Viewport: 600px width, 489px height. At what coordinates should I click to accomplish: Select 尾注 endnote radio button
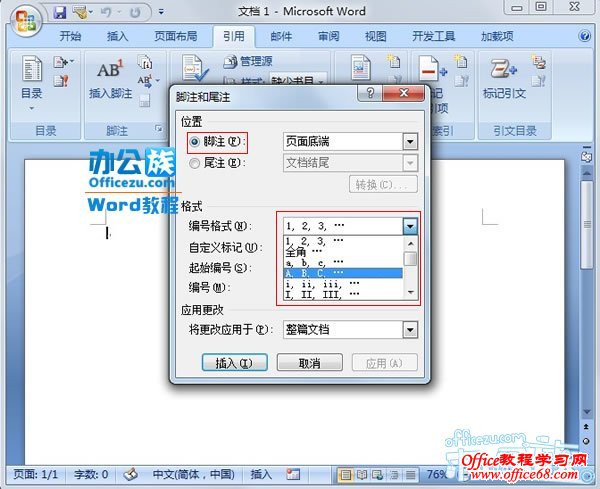[194, 163]
